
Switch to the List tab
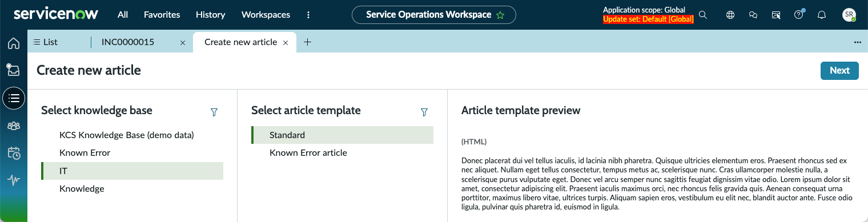click(46, 42)
